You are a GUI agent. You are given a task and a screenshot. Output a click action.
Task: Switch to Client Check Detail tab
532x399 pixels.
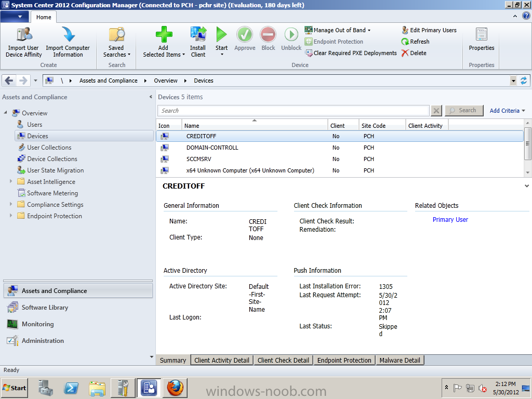[x=283, y=361]
